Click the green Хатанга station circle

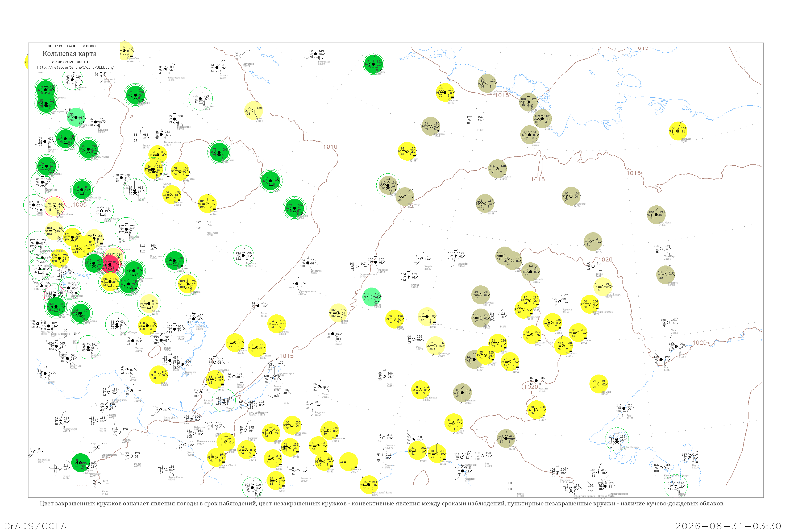pos(373,64)
